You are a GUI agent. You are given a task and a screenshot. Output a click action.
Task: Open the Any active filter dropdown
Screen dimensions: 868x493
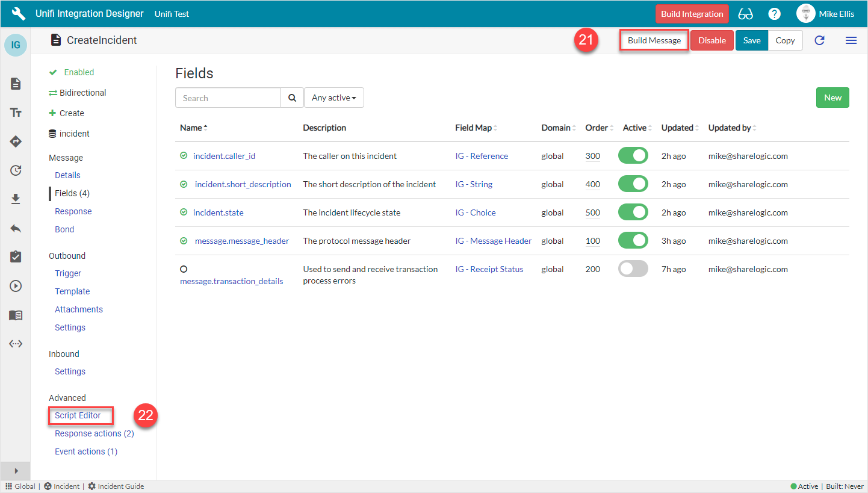333,98
